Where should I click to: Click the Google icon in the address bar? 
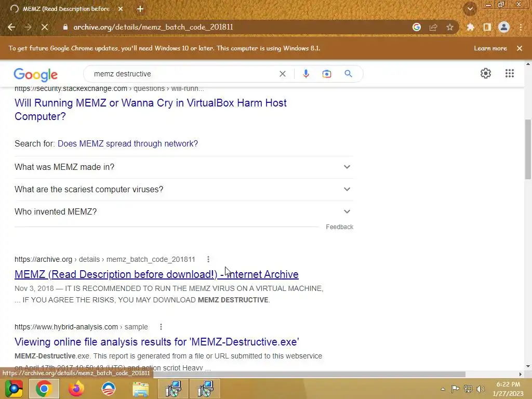coord(417,27)
